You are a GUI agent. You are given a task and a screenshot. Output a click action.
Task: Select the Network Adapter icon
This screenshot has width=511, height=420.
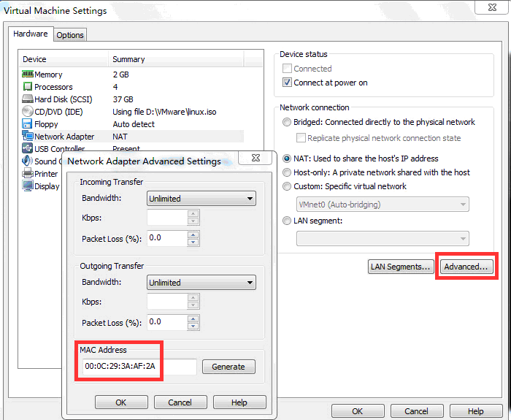[x=28, y=137]
